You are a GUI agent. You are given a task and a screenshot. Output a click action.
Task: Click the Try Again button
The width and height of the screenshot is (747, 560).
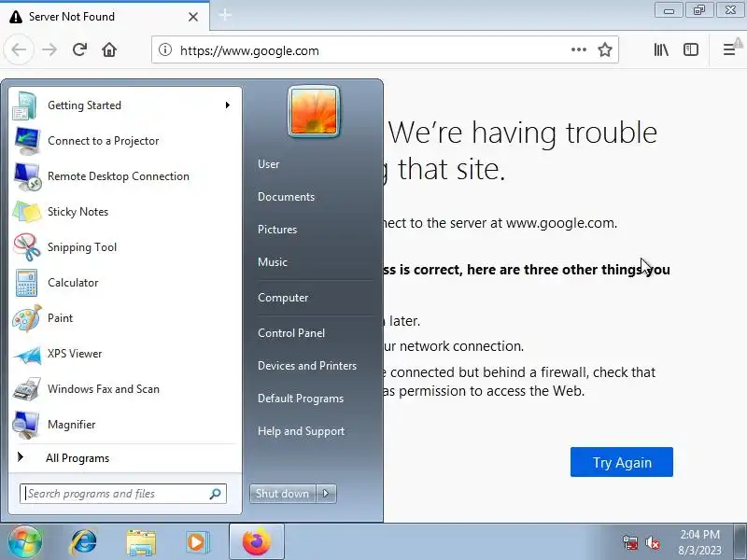[x=622, y=462]
